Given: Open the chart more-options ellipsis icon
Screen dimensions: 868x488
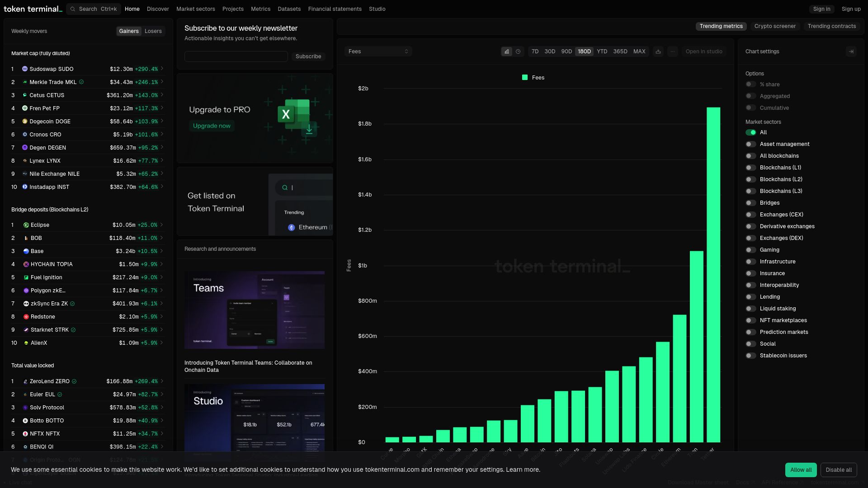Looking at the screenshot, I should click(x=673, y=52).
